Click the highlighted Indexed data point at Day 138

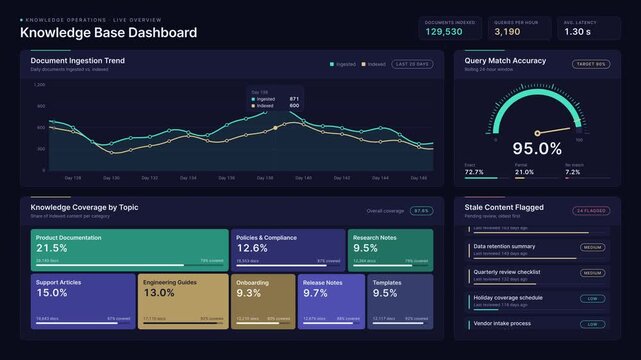[x=276, y=128]
